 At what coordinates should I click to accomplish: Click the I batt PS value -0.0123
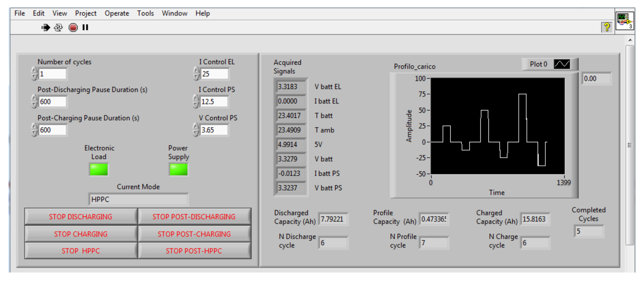[x=291, y=173]
